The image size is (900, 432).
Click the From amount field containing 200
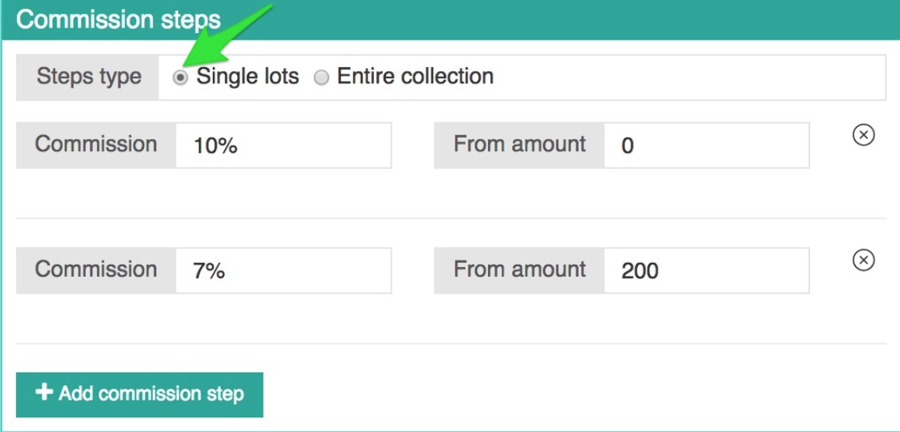[706, 270]
